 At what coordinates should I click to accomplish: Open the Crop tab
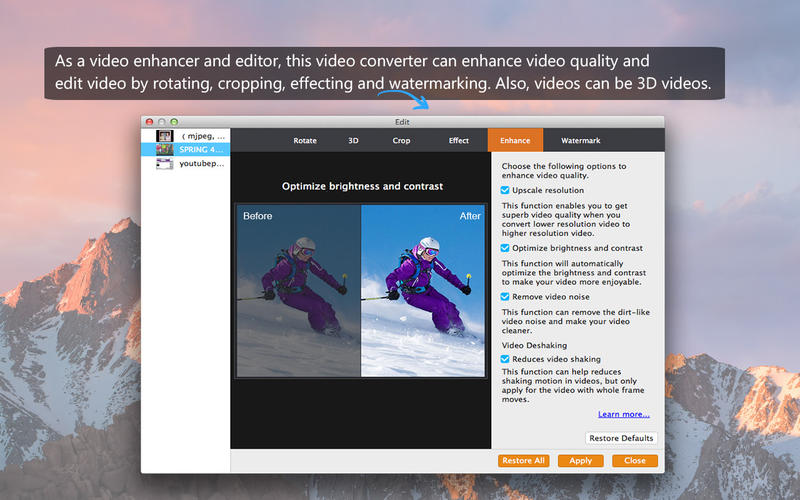click(x=401, y=141)
